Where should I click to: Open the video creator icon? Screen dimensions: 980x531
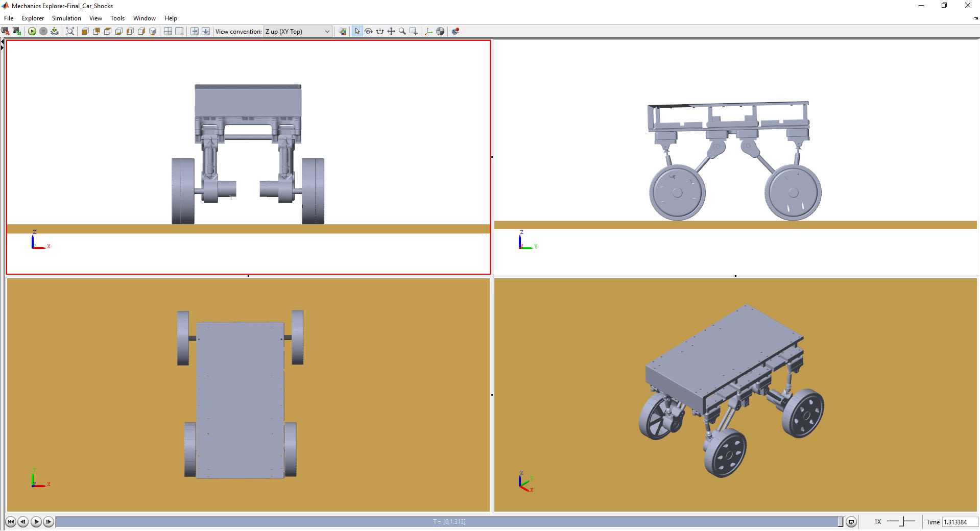point(456,32)
